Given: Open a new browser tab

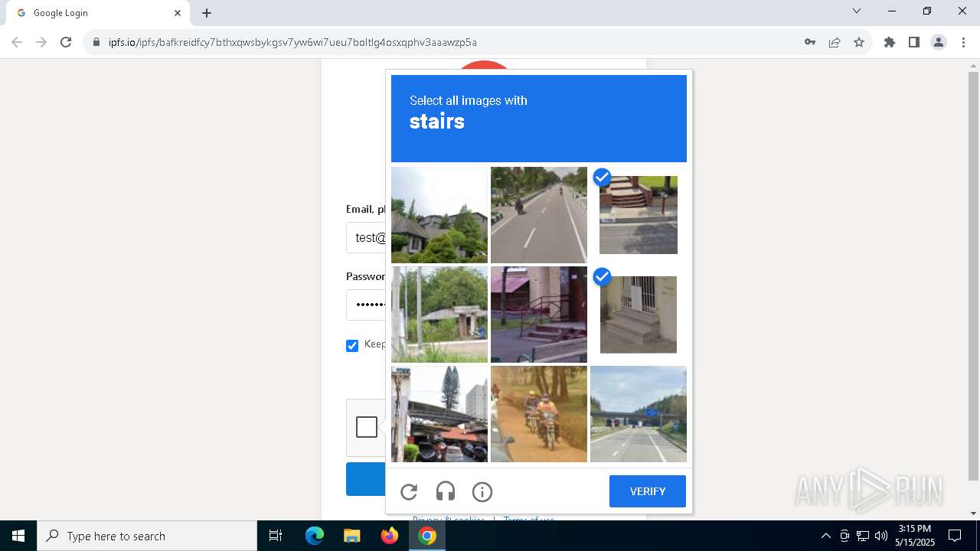Looking at the screenshot, I should [207, 13].
